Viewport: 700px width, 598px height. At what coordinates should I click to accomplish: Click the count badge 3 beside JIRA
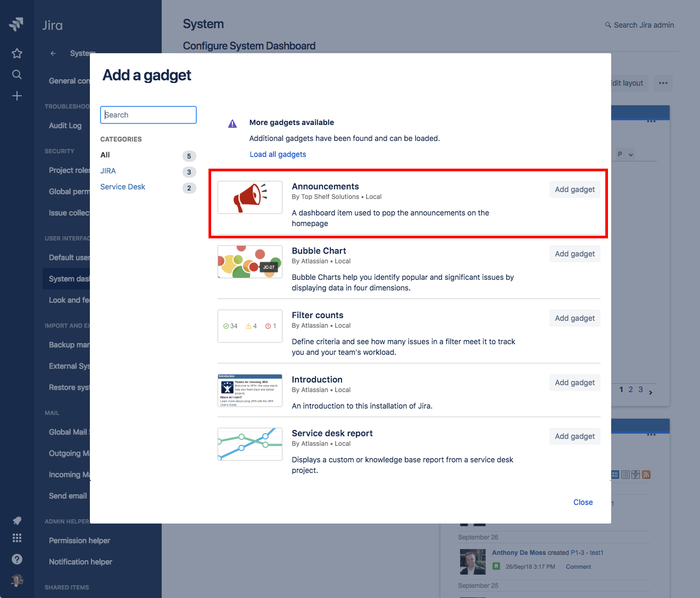(189, 172)
